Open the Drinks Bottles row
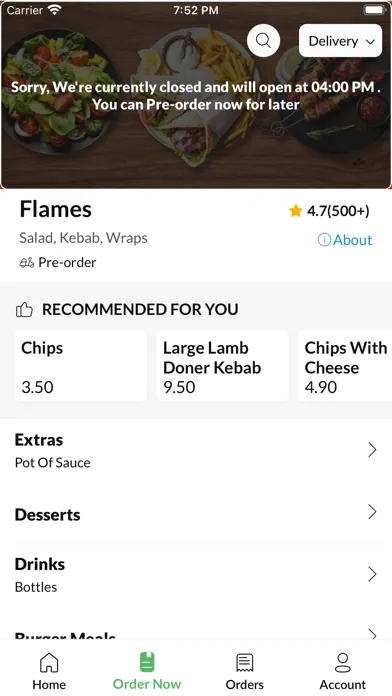 point(196,574)
